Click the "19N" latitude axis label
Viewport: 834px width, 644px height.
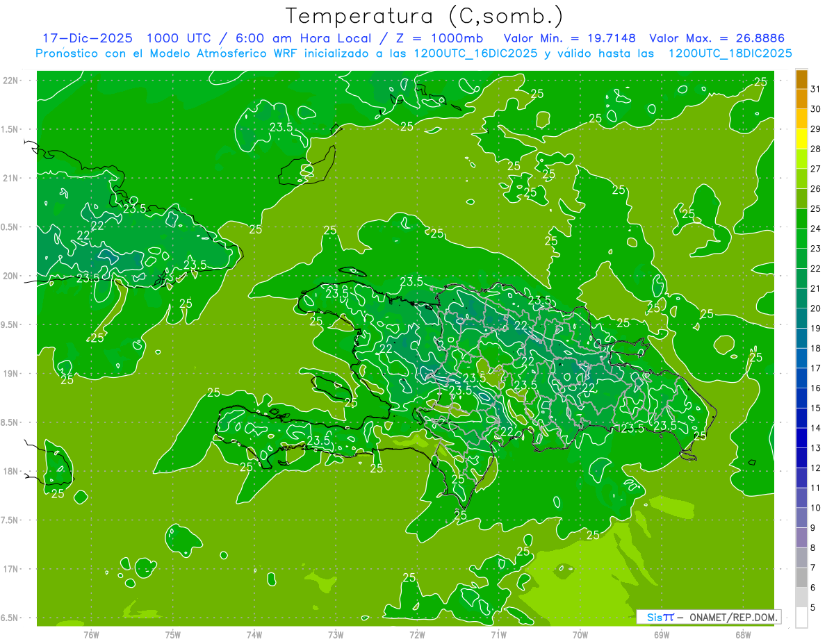click(10, 374)
